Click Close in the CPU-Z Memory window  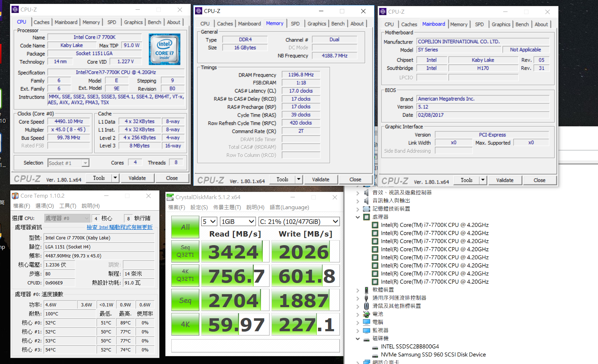[x=355, y=179]
